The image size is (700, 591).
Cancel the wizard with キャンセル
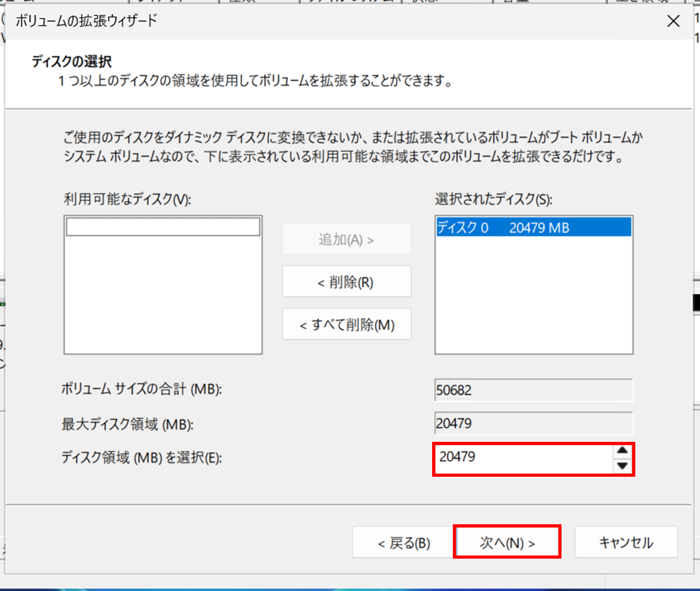coord(626,542)
